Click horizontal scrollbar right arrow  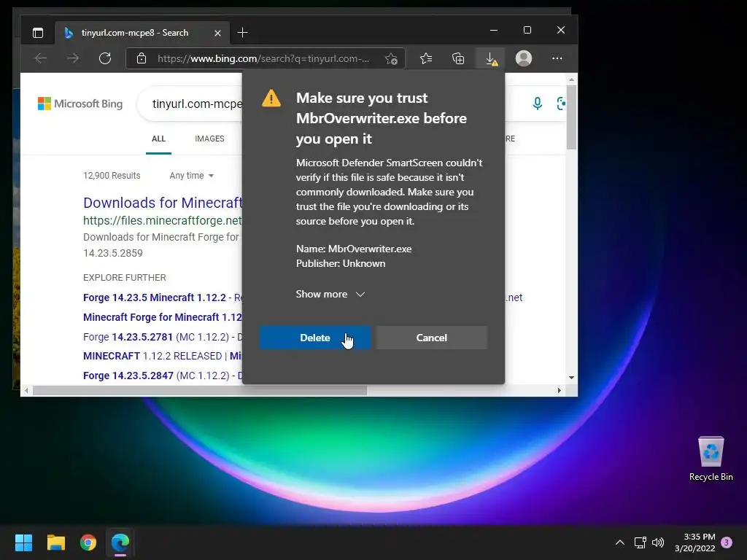point(560,391)
